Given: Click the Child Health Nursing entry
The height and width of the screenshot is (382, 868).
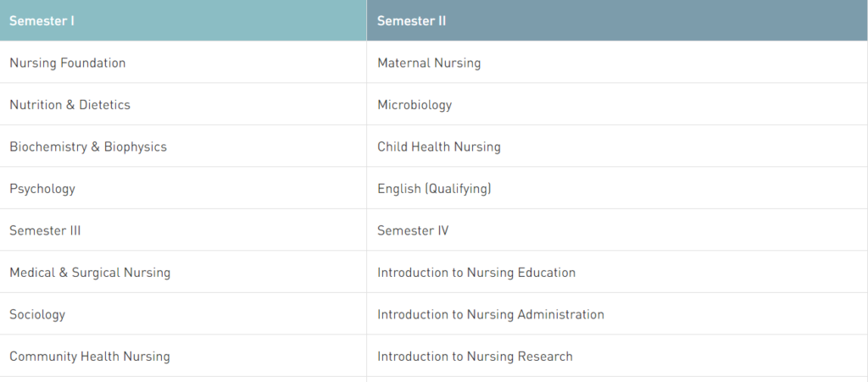Looking at the screenshot, I should (x=439, y=147).
